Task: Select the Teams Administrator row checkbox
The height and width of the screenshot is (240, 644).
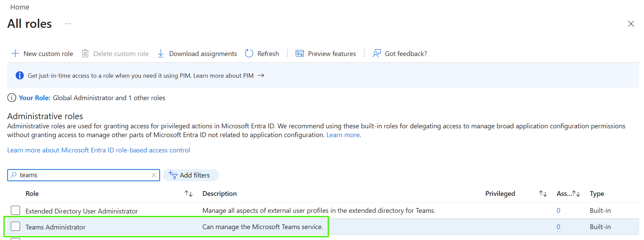Action: pos(16,226)
